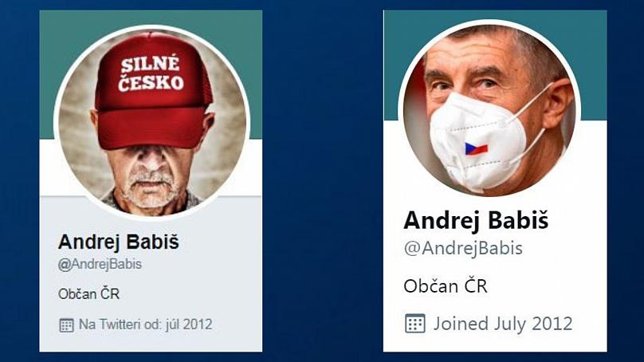
Task: Select the right card's Andrej Babiš name
Action: pos(476,220)
